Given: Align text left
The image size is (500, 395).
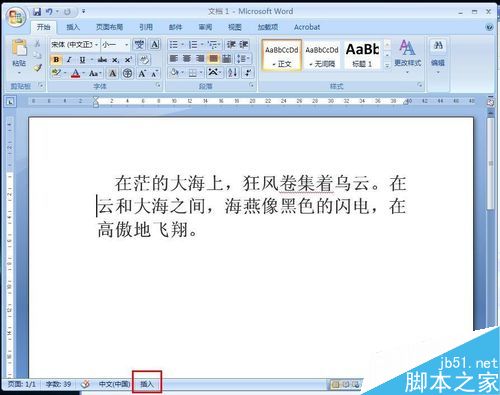Looking at the screenshot, I should coord(174,59).
